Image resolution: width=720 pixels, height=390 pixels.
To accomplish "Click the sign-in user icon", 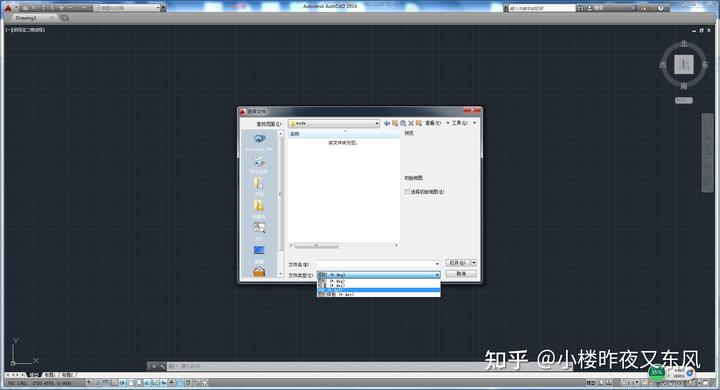I will point(591,8).
